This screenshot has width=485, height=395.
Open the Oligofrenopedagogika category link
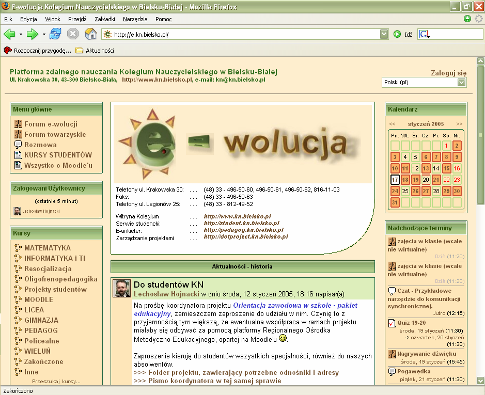coord(61,279)
